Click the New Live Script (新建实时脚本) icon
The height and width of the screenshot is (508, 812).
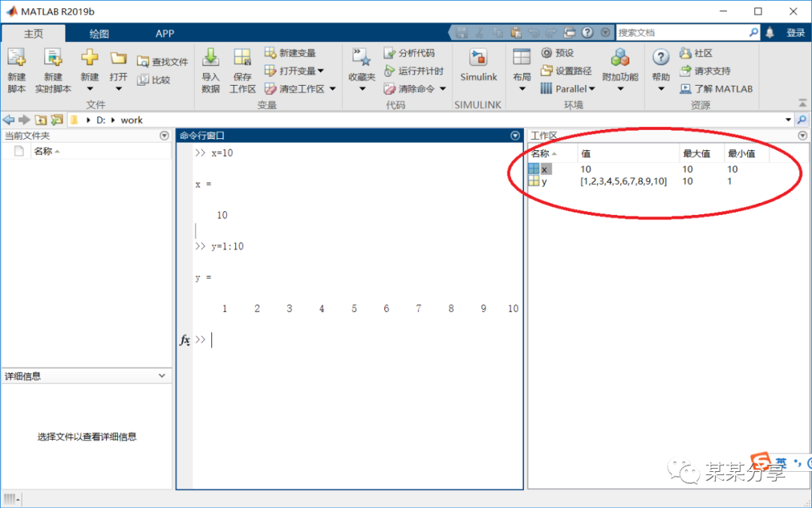[53, 57]
